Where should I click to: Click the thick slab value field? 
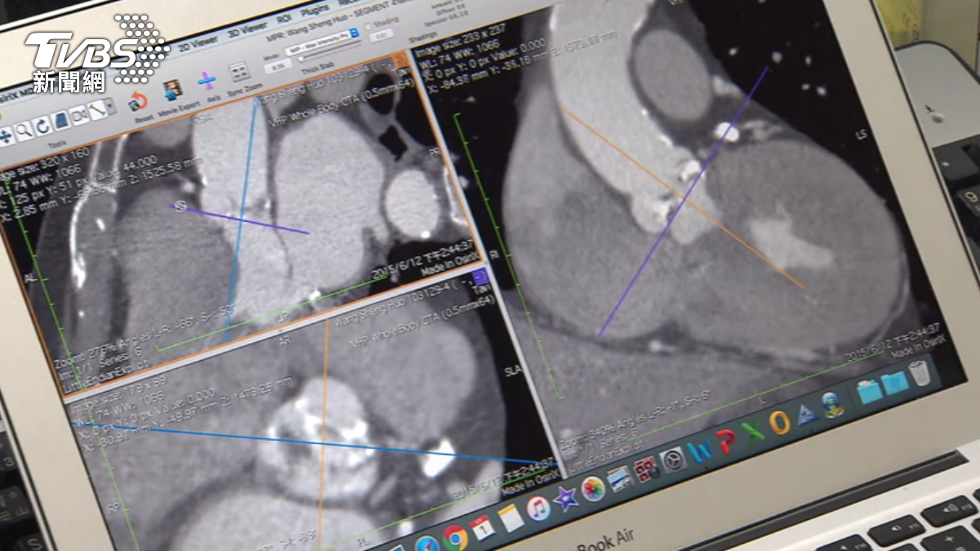[x=278, y=65]
